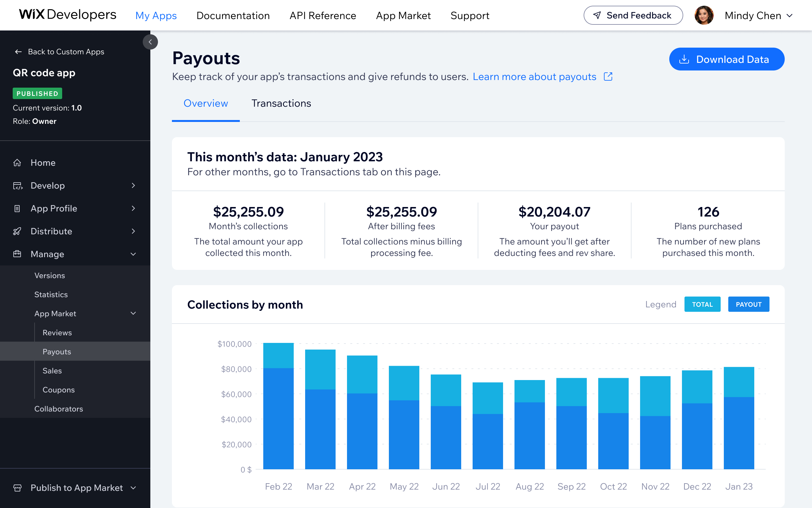Open App Market in top navigation

pyautogui.click(x=403, y=16)
